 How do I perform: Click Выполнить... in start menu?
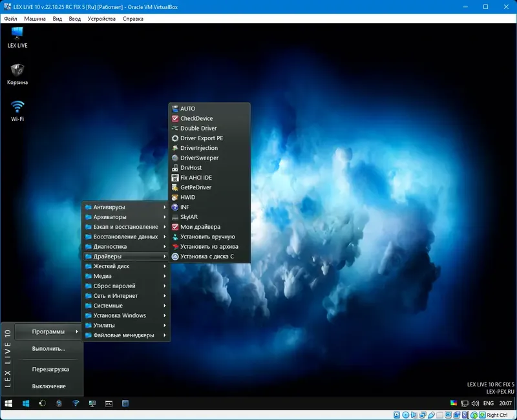coord(48,348)
